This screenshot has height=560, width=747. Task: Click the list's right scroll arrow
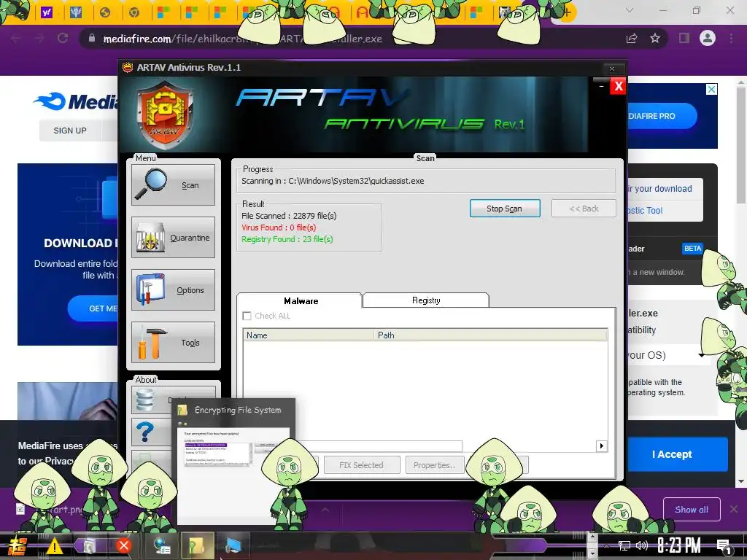pos(602,446)
